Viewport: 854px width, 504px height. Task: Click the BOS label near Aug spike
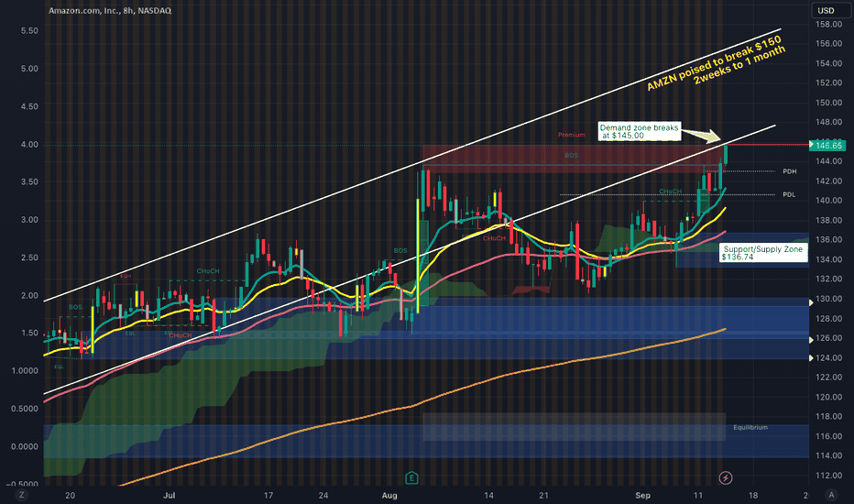[x=400, y=251]
